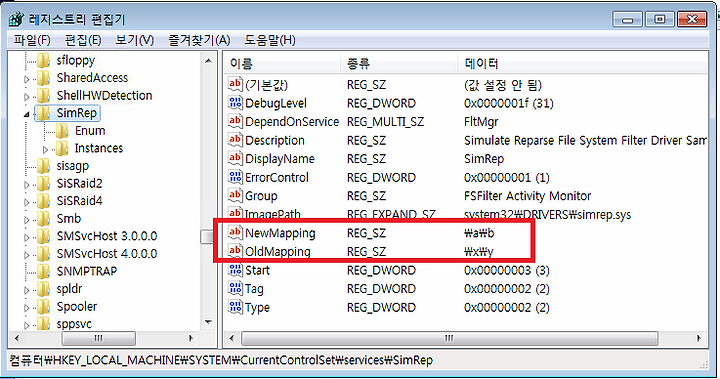Sort by the 종류 column header
720x379 pixels.
point(399,63)
